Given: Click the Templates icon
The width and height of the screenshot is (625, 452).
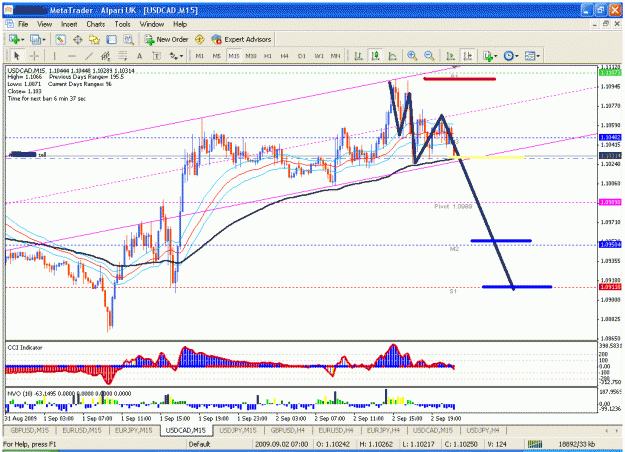Looking at the screenshot, I should click(x=530, y=56).
